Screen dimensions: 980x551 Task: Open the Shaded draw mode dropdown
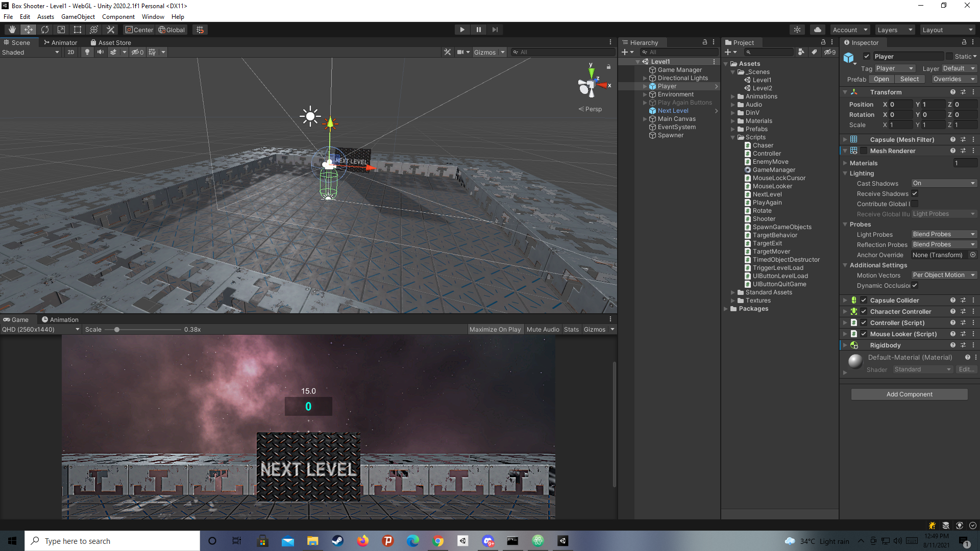(31, 52)
